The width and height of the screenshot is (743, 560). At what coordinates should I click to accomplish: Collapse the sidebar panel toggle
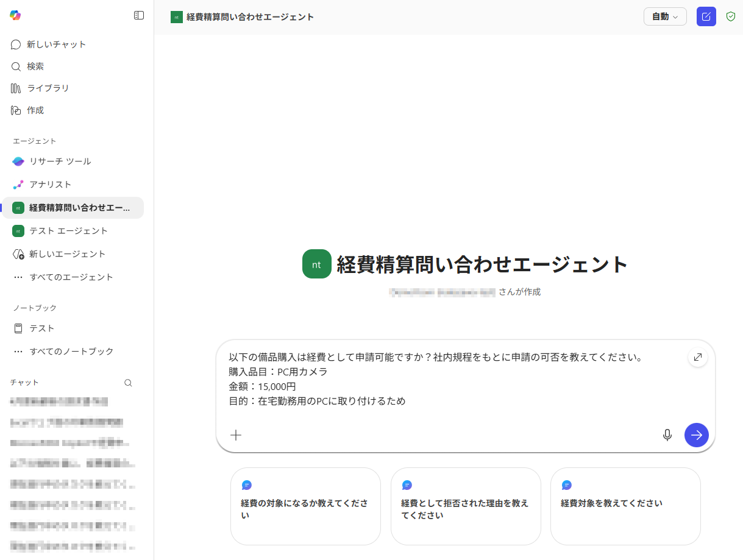[x=139, y=15]
